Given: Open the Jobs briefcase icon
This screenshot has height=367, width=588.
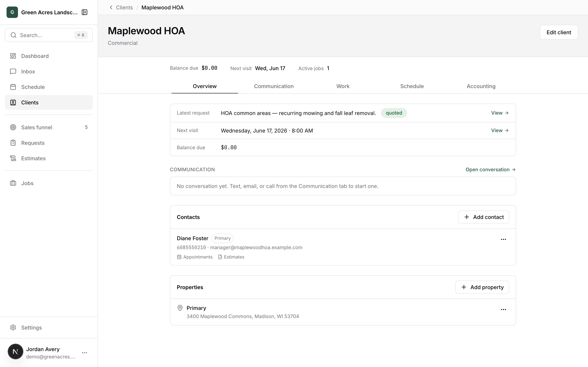Looking at the screenshot, I should pos(13,183).
